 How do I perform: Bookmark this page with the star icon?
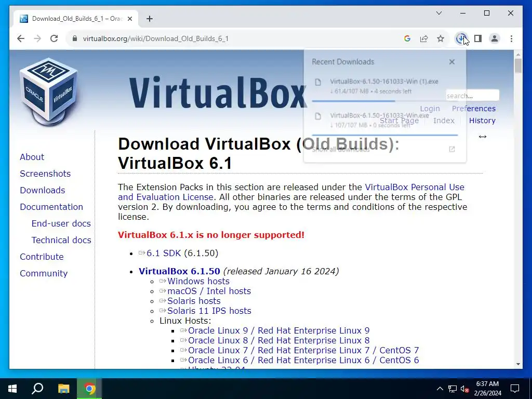point(441,38)
